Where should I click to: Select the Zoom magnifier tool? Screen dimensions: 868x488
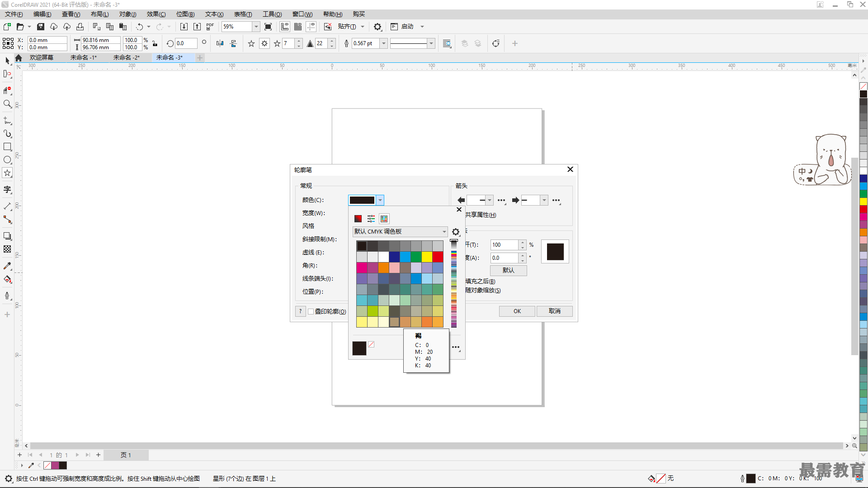8,104
